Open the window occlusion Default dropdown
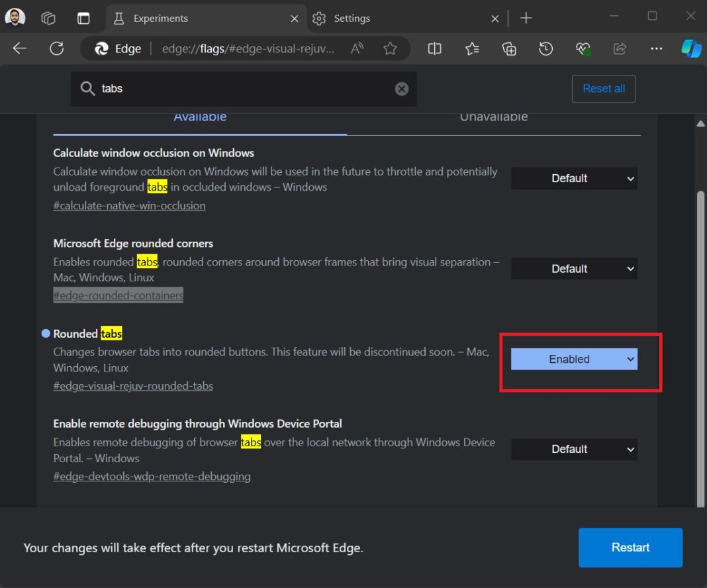707x588 pixels. click(573, 178)
